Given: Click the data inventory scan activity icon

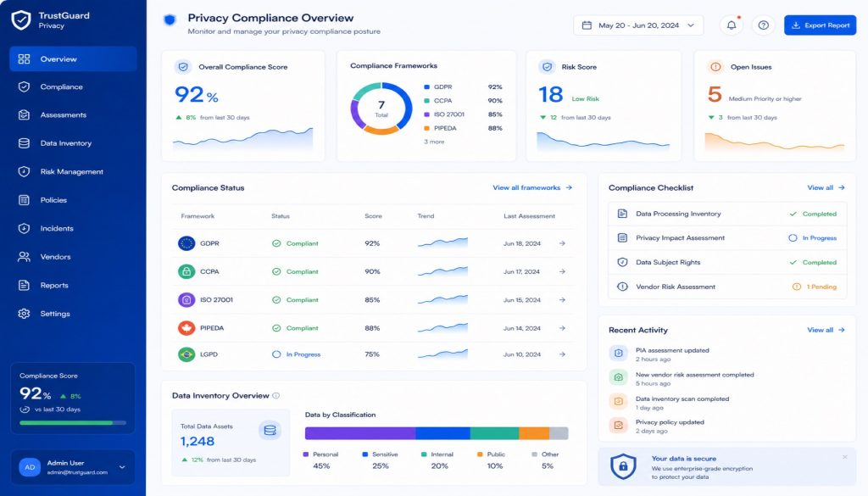Looking at the screenshot, I should point(618,401).
